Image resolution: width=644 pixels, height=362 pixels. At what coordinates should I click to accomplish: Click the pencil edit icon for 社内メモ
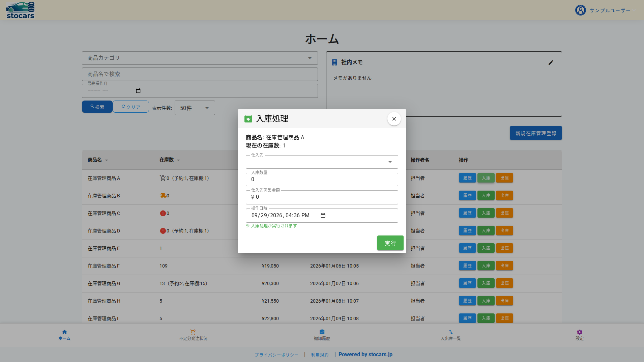[551, 62]
